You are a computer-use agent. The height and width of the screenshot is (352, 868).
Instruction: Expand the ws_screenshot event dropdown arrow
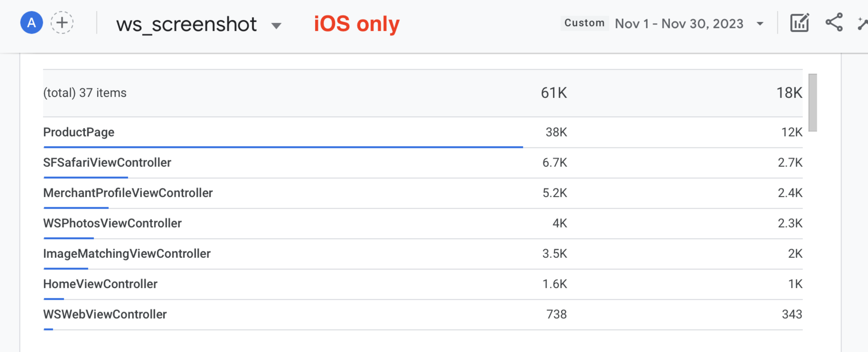276,26
